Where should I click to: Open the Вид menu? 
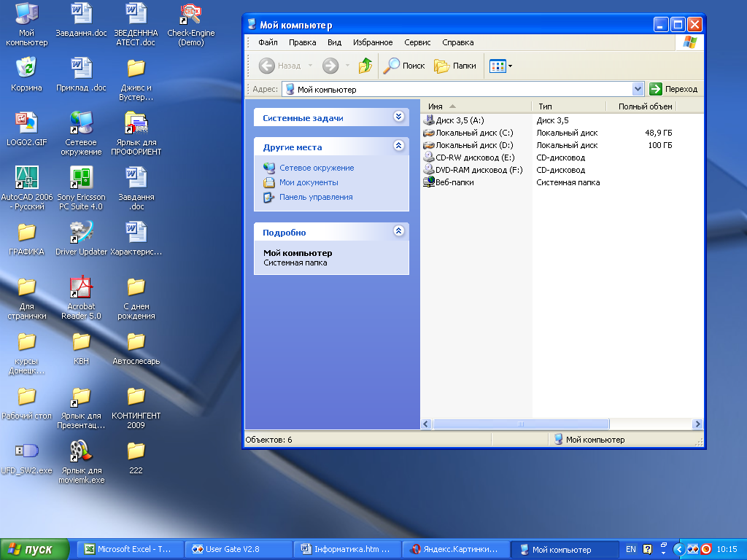tap(334, 42)
